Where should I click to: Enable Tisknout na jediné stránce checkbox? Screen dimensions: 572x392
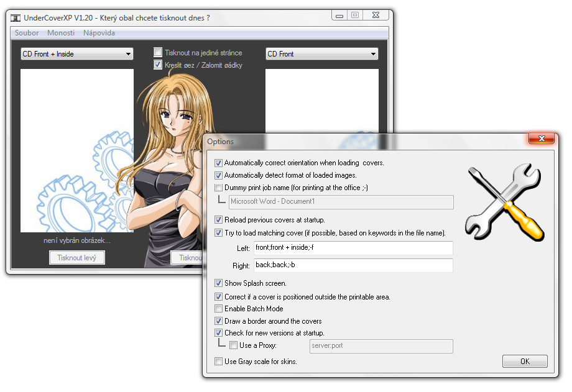click(157, 52)
